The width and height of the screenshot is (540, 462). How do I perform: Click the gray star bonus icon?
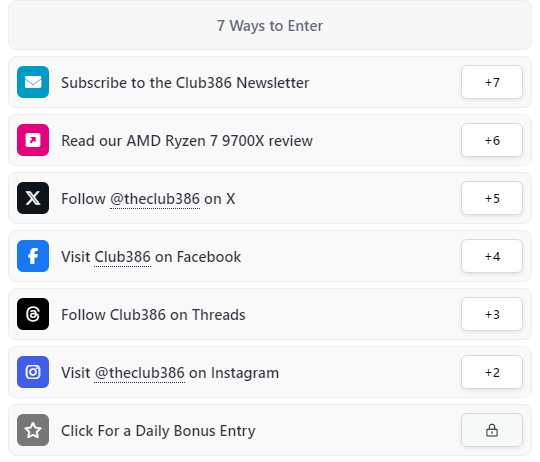[x=33, y=430]
